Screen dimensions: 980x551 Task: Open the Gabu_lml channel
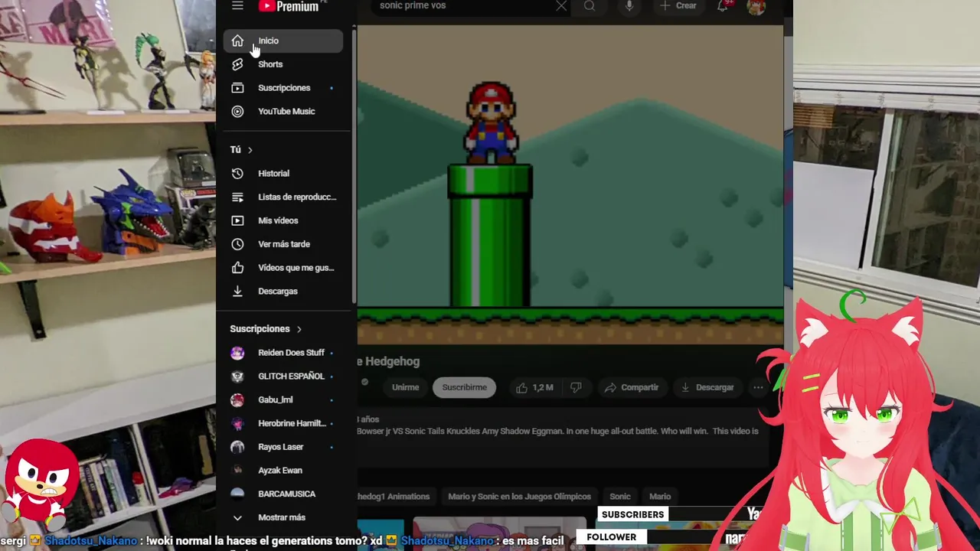pyautogui.click(x=283, y=400)
